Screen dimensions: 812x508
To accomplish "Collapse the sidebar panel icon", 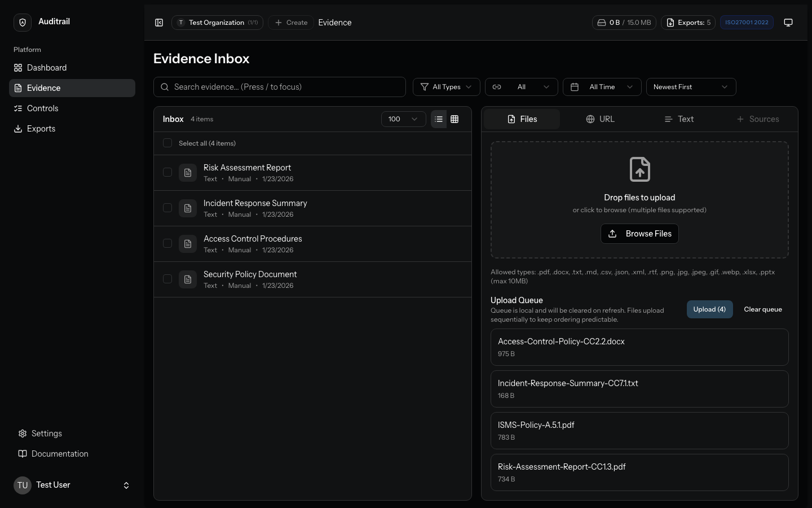I will tap(159, 23).
